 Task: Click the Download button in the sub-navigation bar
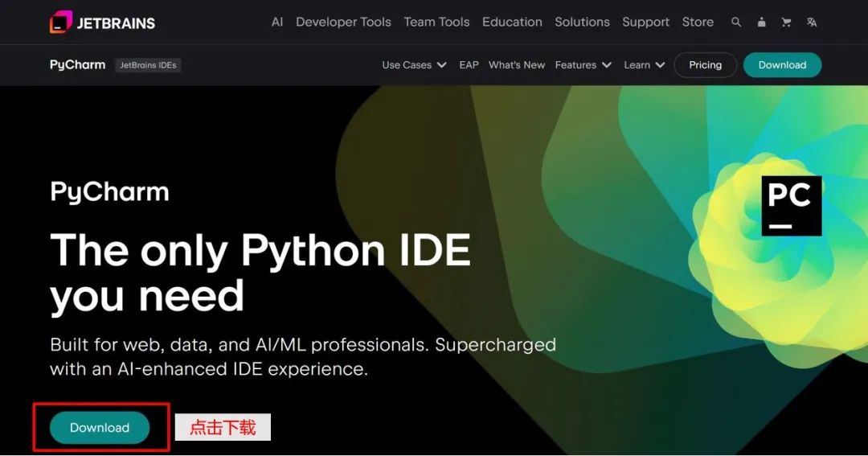point(782,65)
